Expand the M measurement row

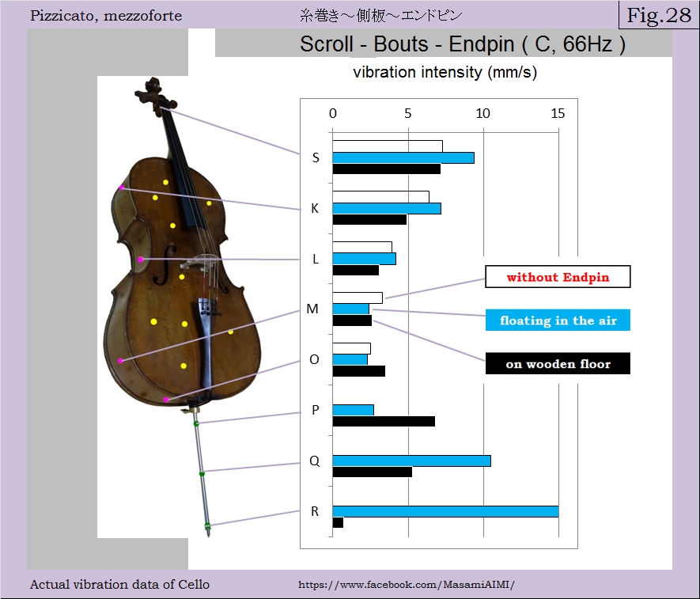312,309
